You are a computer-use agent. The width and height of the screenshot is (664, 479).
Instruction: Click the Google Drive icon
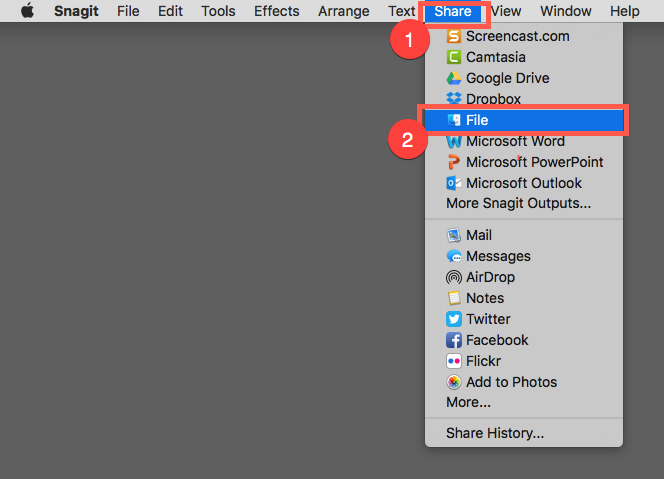(x=454, y=78)
